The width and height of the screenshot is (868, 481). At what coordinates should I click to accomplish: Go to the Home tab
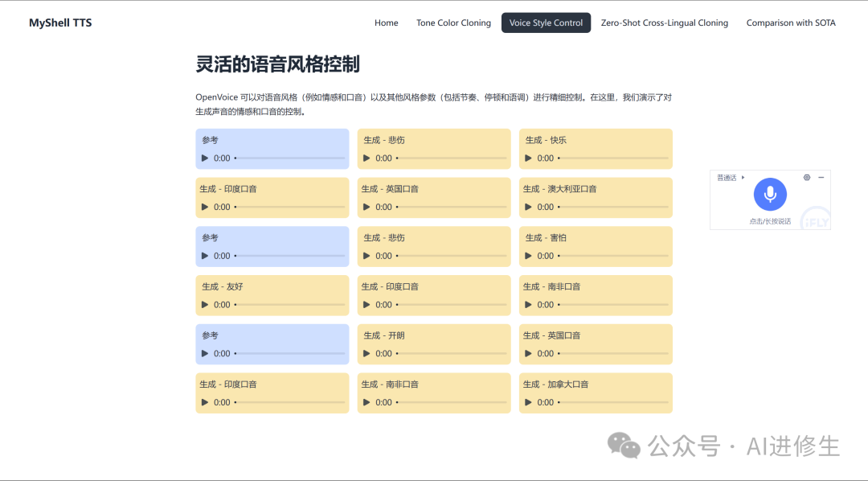pyautogui.click(x=386, y=23)
